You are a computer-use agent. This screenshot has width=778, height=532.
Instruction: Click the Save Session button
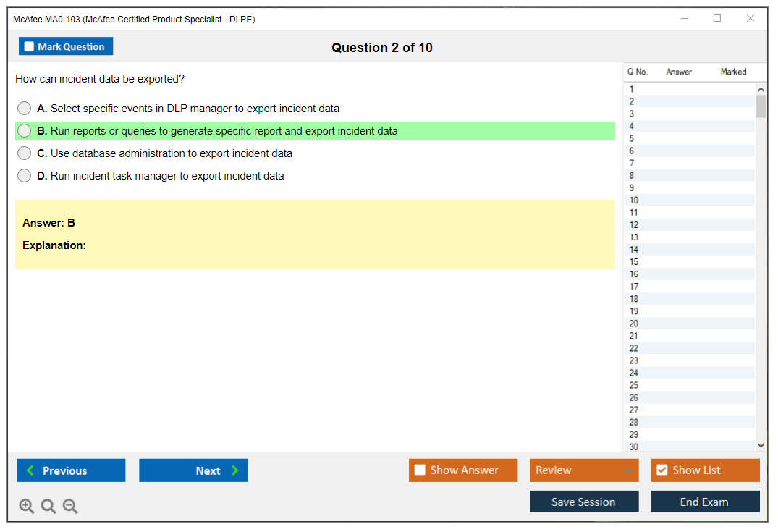coord(584,502)
